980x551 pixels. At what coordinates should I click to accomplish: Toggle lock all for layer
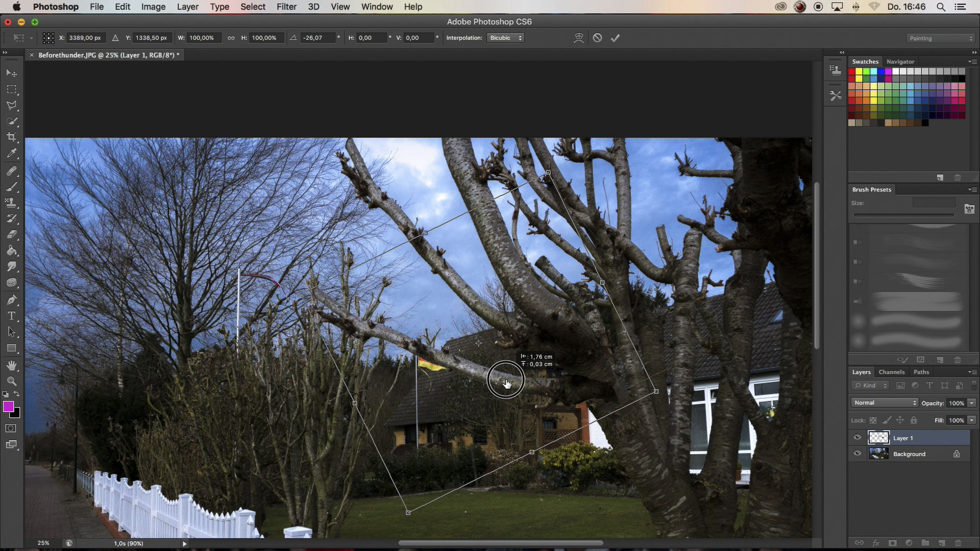tap(914, 420)
